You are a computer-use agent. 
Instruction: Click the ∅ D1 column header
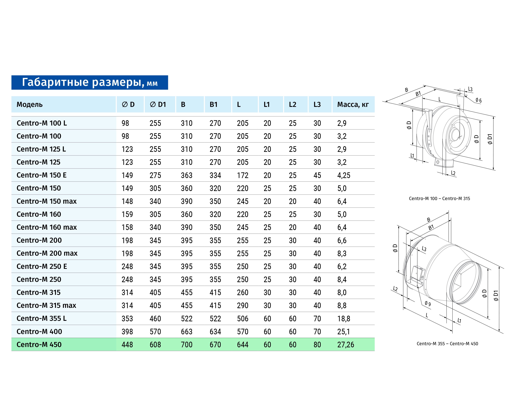pyautogui.click(x=158, y=104)
